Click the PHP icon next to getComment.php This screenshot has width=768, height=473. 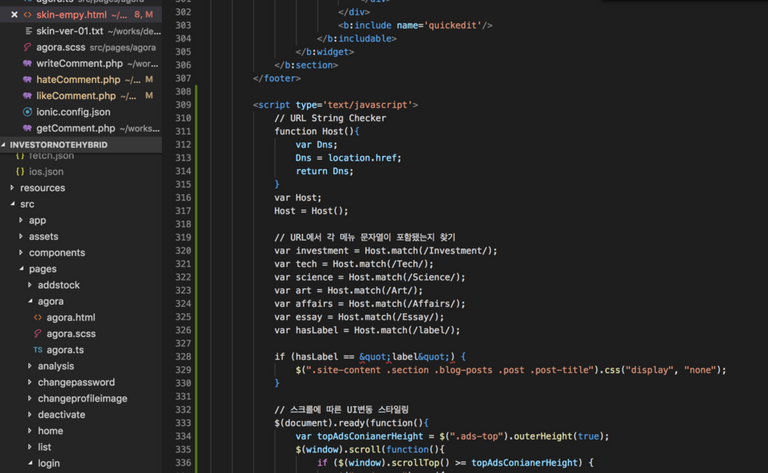pos(27,128)
